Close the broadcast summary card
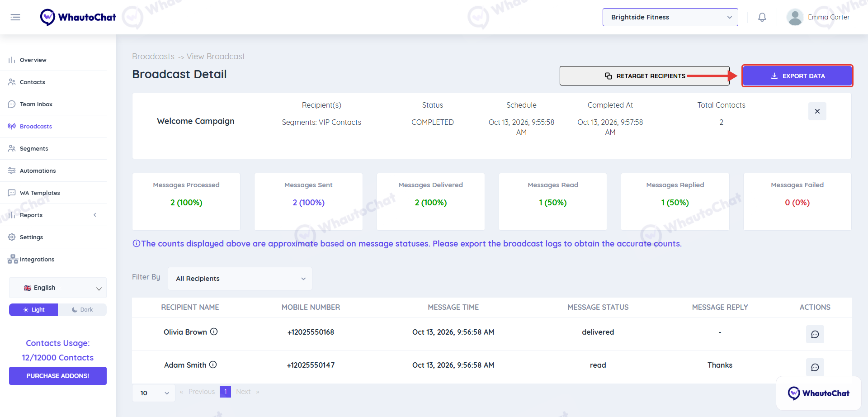This screenshot has height=417, width=868. coord(817,111)
